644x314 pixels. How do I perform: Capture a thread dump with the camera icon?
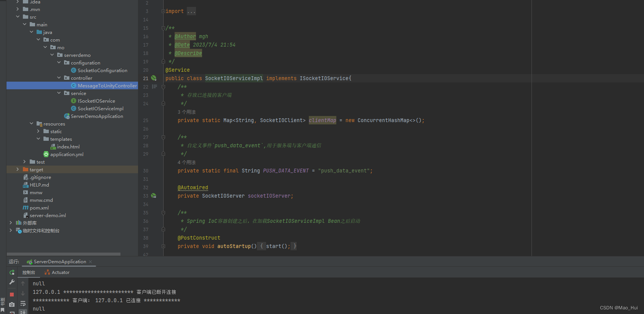click(12, 304)
